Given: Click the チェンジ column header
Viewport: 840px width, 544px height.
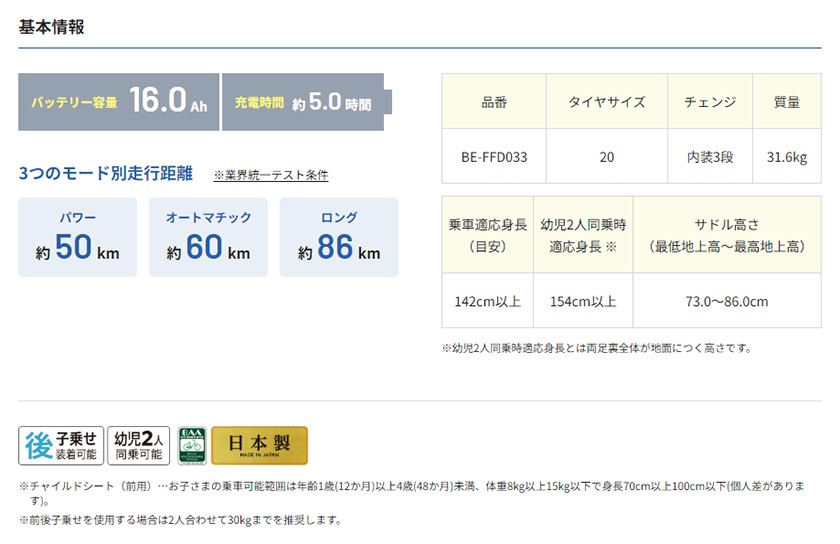Looking at the screenshot, I should coord(710,102).
